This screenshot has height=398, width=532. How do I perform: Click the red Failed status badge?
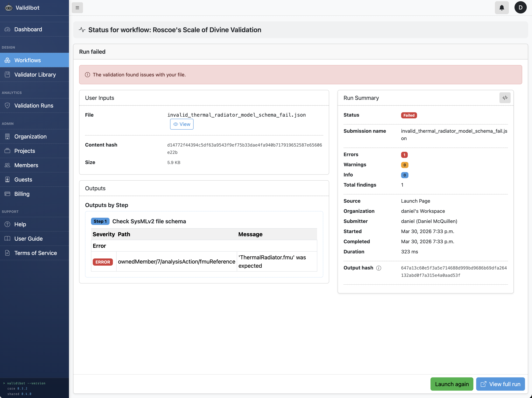pos(409,115)
